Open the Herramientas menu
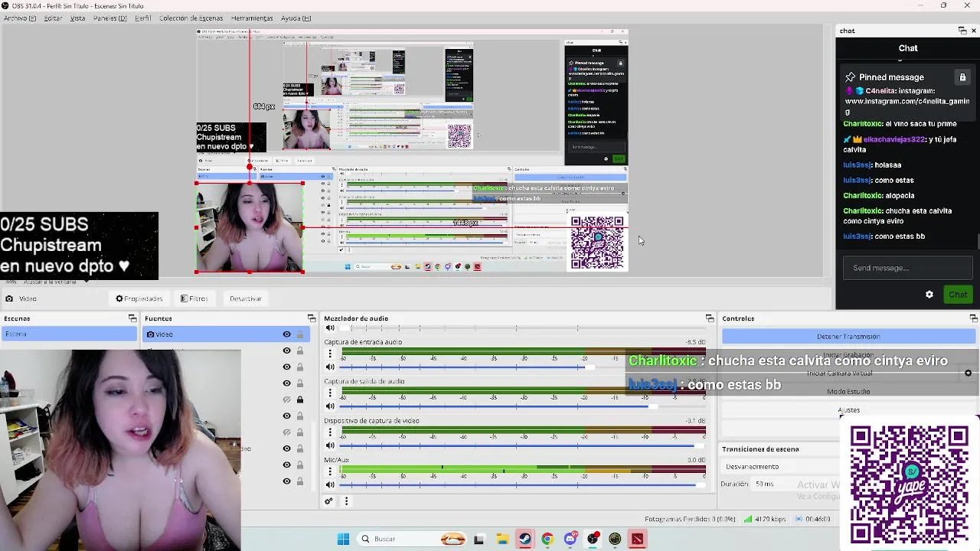Viewport: 980px width, 551px height. 252,18
